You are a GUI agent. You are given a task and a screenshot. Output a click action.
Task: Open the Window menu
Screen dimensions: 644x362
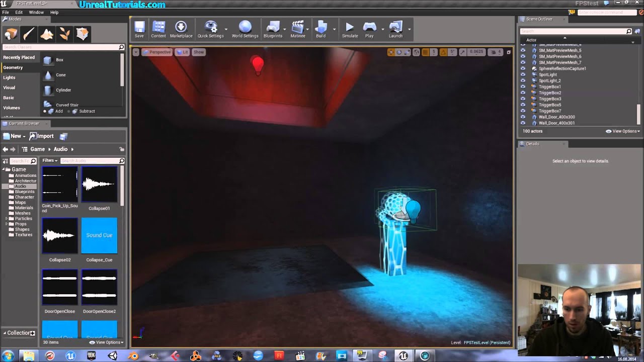click(x=36, y=12)
